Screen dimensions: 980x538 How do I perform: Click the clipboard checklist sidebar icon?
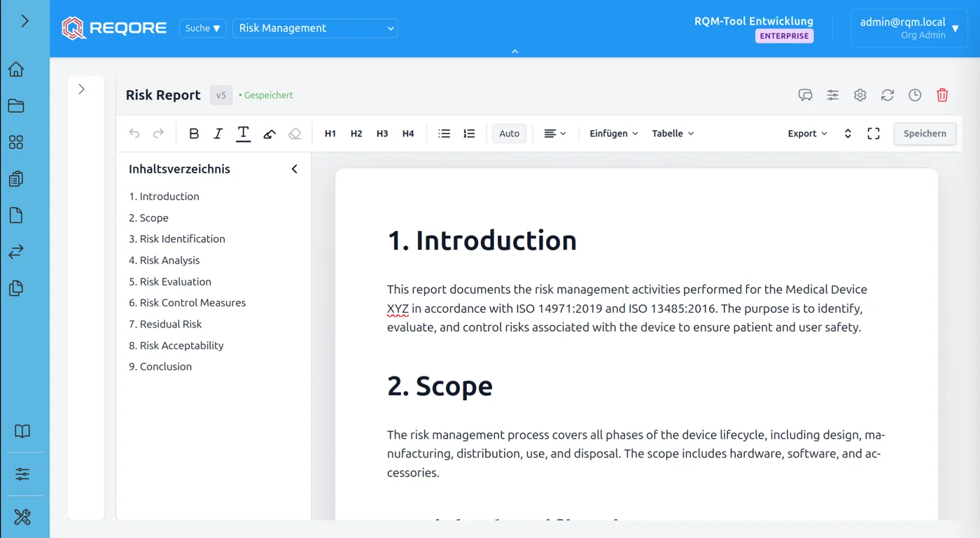click(x=16, y=178)
